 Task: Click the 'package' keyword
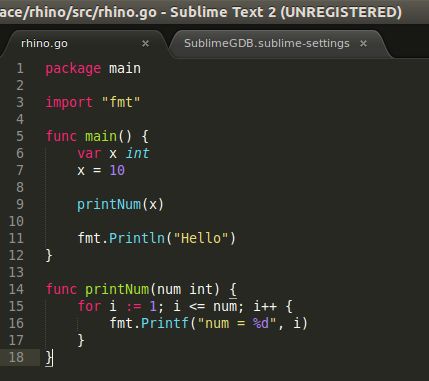pos(73,69)
